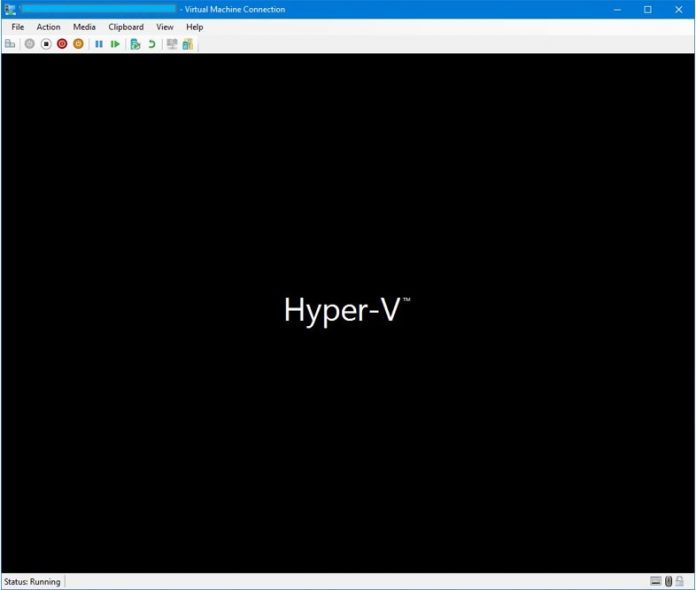Click the Share toolbar icon
This screenshot has height=590, width=696.
[x=187, y=44]
